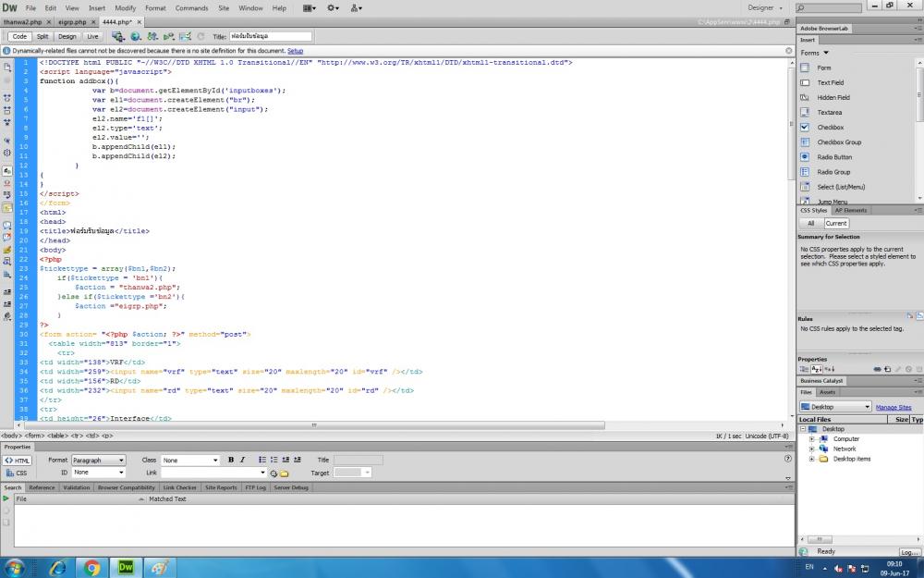Viewport: 924px width, 578px height.
Task: Expand the Computer tree node
Action: [x=811, y=438]
